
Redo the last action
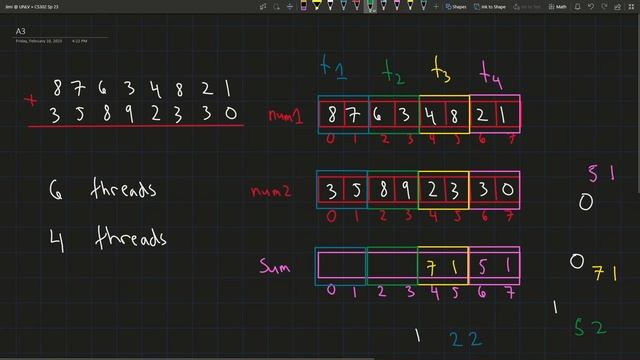pyautogui.click(x=604, y=7)
